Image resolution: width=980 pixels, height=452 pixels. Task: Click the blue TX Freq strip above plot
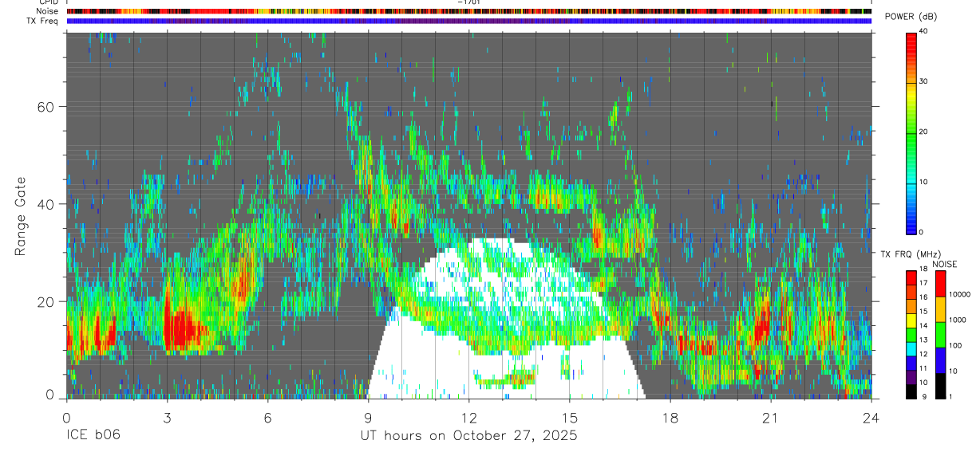pos(469,21)
